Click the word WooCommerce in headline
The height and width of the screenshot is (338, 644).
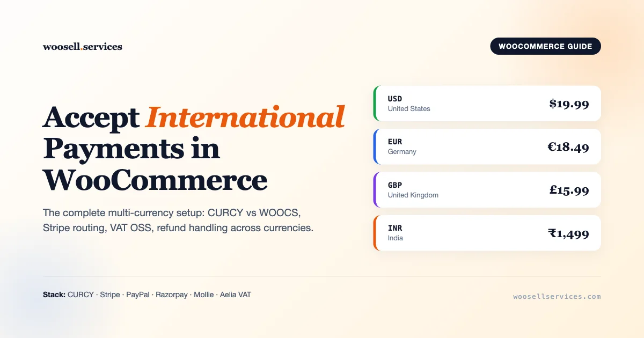click(x=155, y=180)
